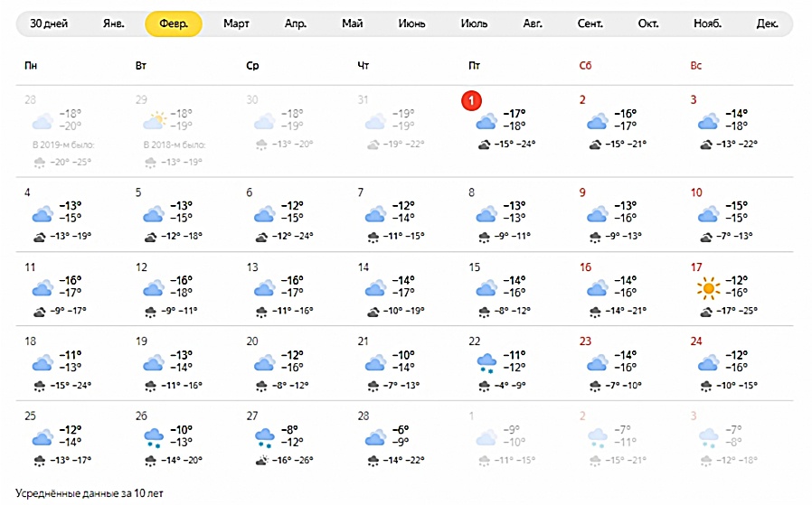Open the Янв. month tab
Viewport: 812px width, 505px height.
[113, 23]
